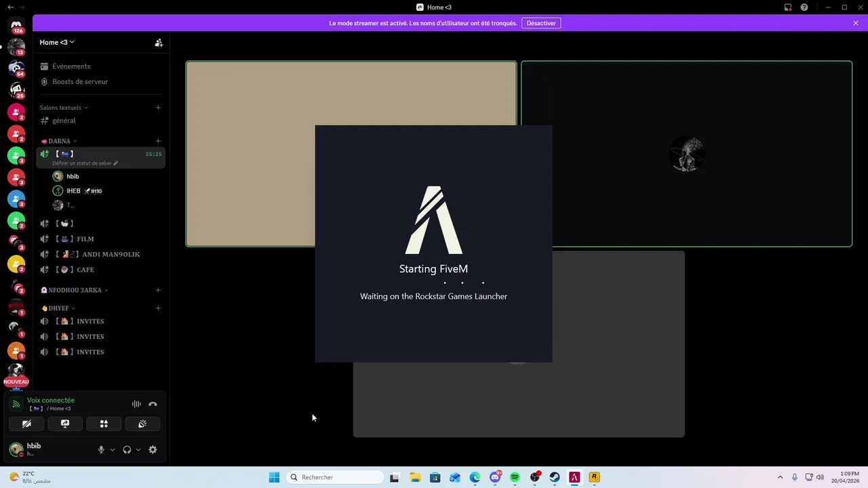Add a channel to DHYEF category

(158, 308)
